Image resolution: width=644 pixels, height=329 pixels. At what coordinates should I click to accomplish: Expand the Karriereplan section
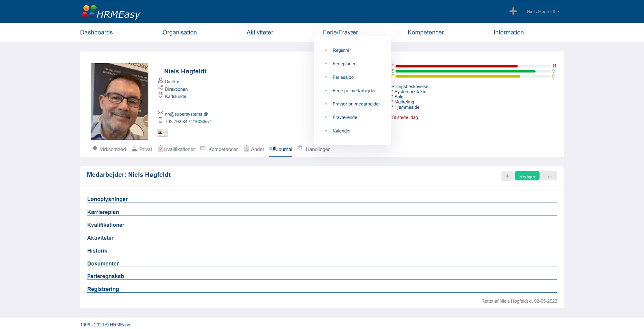(322, 212)
